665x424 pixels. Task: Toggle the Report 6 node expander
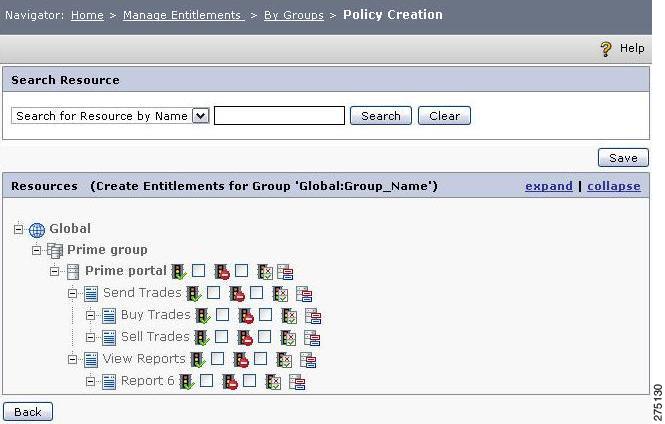tap(90, 381)
